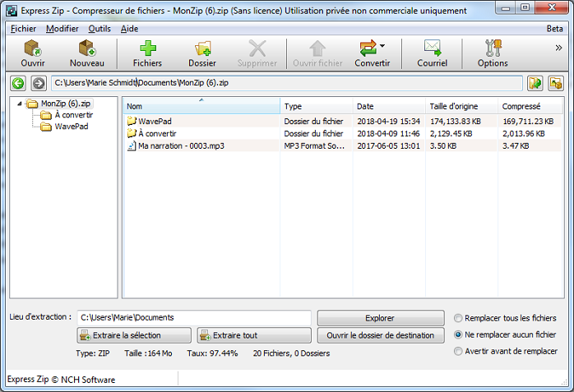Open the Fichier menu
Viewport: 574px width, 392px height.
tap(23, 29)
